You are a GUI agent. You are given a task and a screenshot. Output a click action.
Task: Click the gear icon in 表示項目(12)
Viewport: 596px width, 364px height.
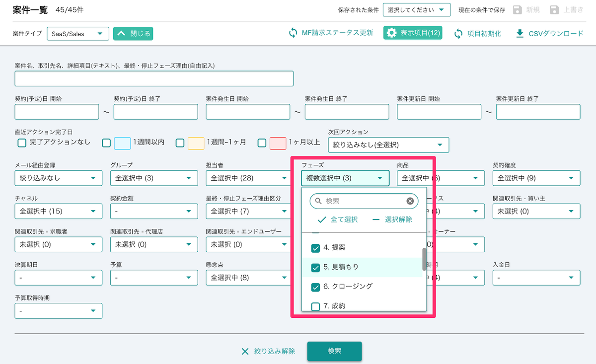click(392, 33)
